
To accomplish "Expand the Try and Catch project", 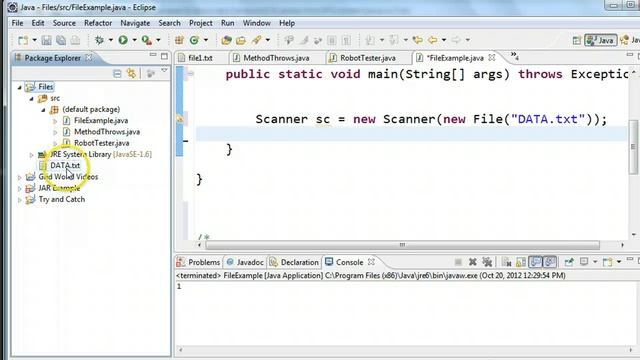I will pos(20,200).
